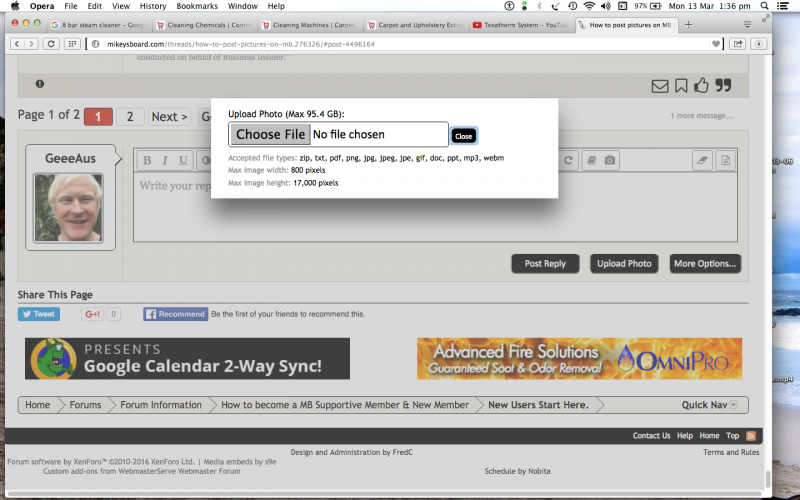Viewport: 800px width, 500px height.
Task: Click the browser address bar
Action: click(x=400, y=44)
